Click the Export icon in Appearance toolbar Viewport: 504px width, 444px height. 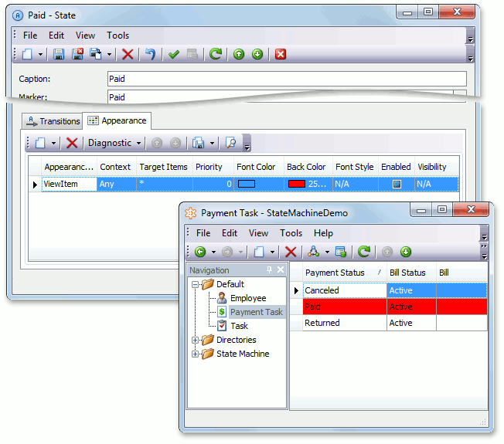click(198, 143)
